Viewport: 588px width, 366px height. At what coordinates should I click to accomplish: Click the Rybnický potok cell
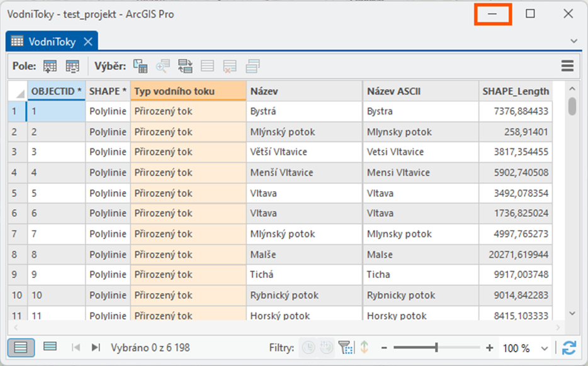304,295
